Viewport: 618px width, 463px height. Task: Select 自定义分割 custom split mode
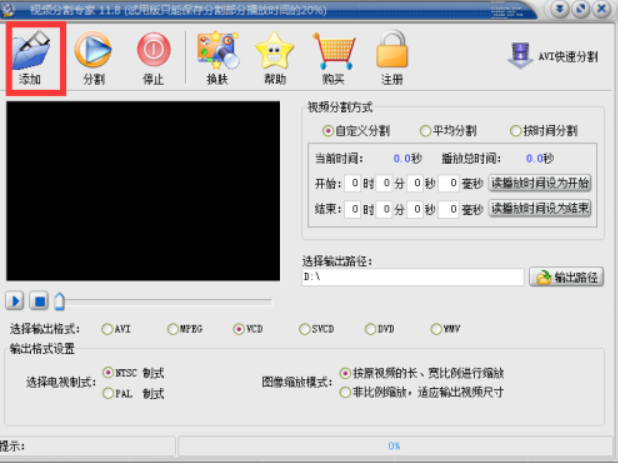click(356, 131)
